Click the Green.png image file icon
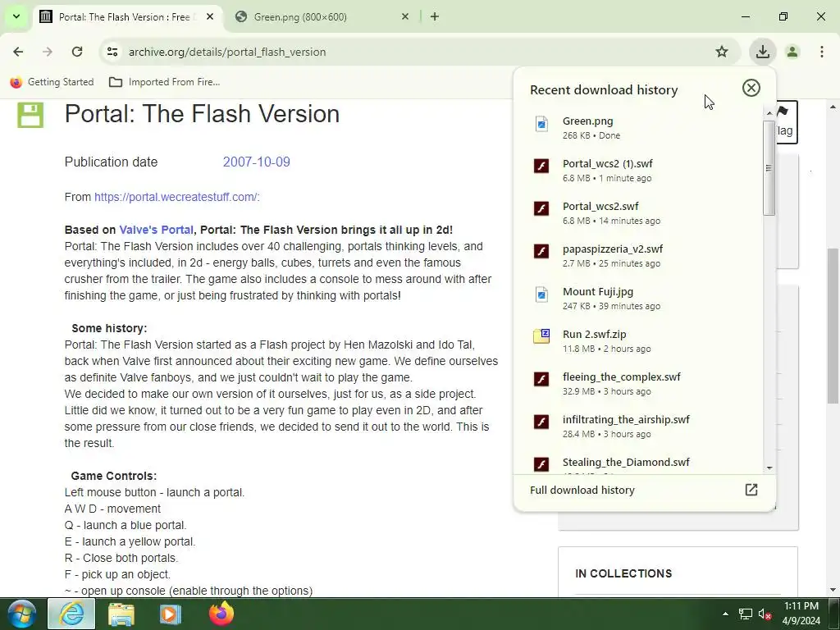 541,124
